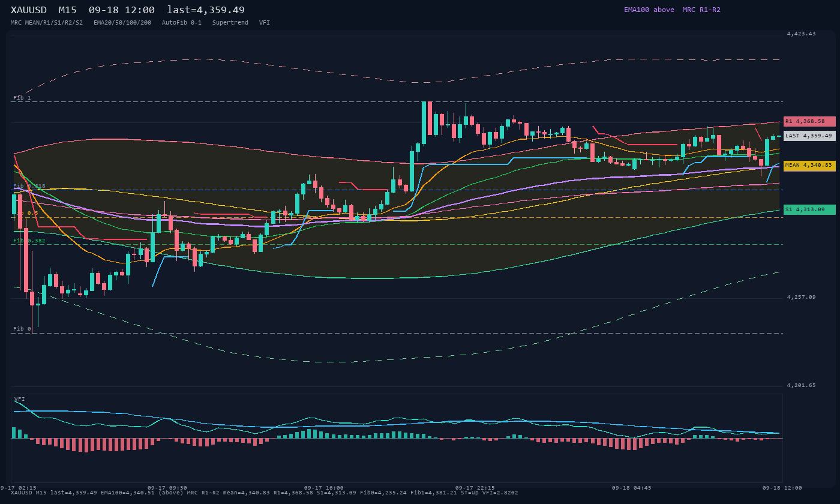The width and height of the screenshot is (840, 504).
Task: Click the 'Fib 0.382' level label
Action: pyautogui.click(x=29, y=241)
